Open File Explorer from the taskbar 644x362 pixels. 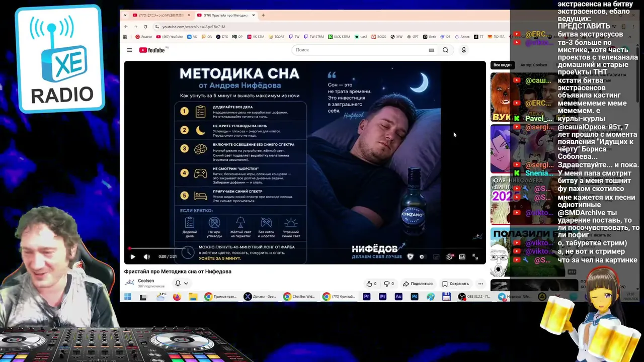tap(193, 297)
